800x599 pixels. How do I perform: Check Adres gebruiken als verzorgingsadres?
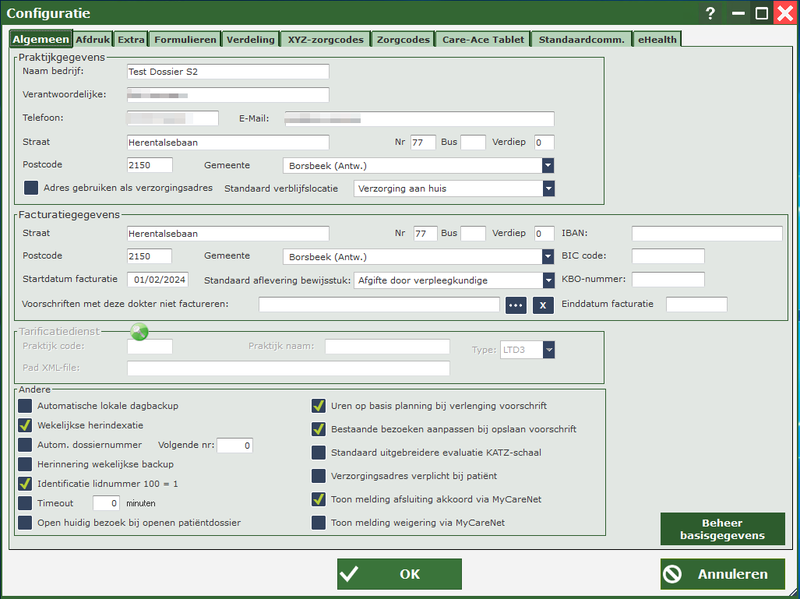(x=31, y=187)
